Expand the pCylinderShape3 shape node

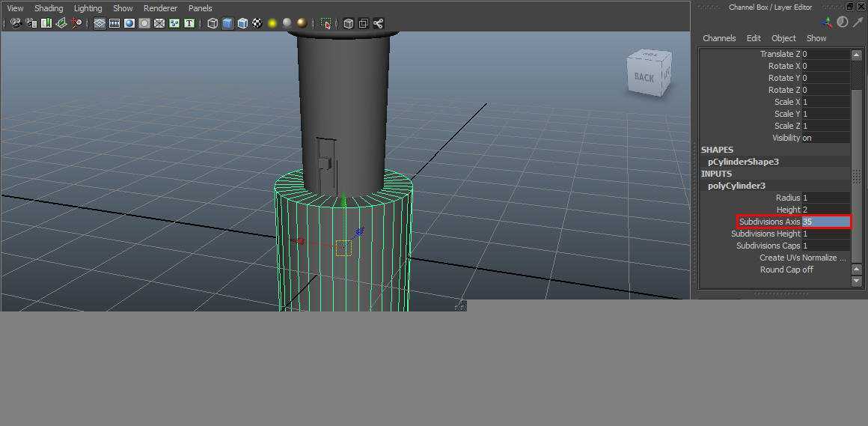point(743,162)
